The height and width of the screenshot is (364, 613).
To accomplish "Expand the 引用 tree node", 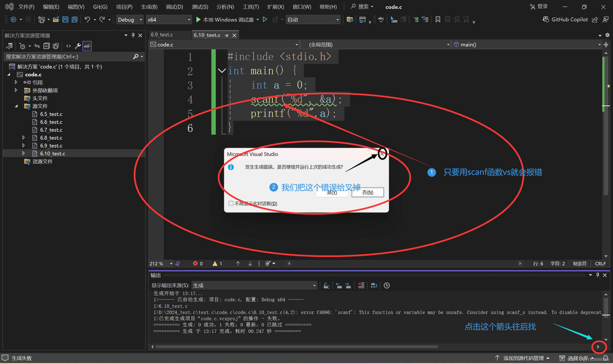I will click(x=16, y=82).
